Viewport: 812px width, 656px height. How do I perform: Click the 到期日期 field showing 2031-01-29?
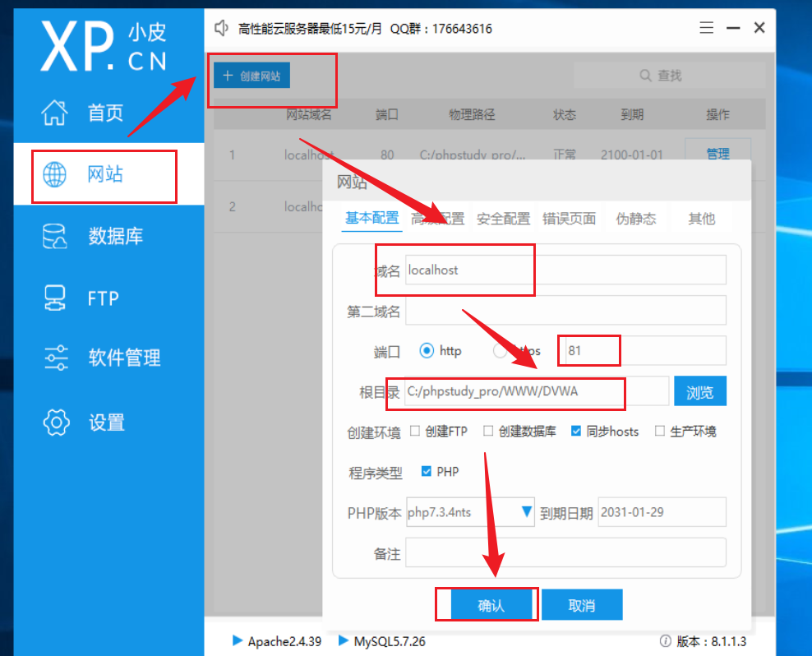click(x=662, y=512)
